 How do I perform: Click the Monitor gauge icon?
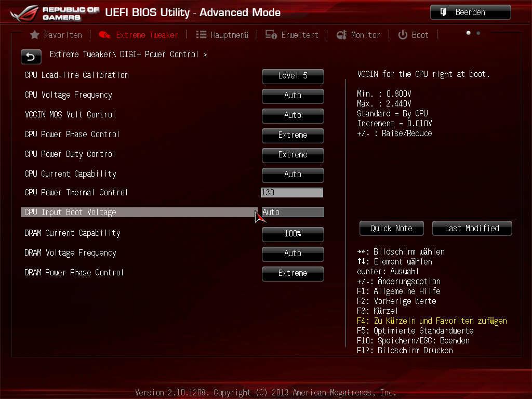click(342, 35)
